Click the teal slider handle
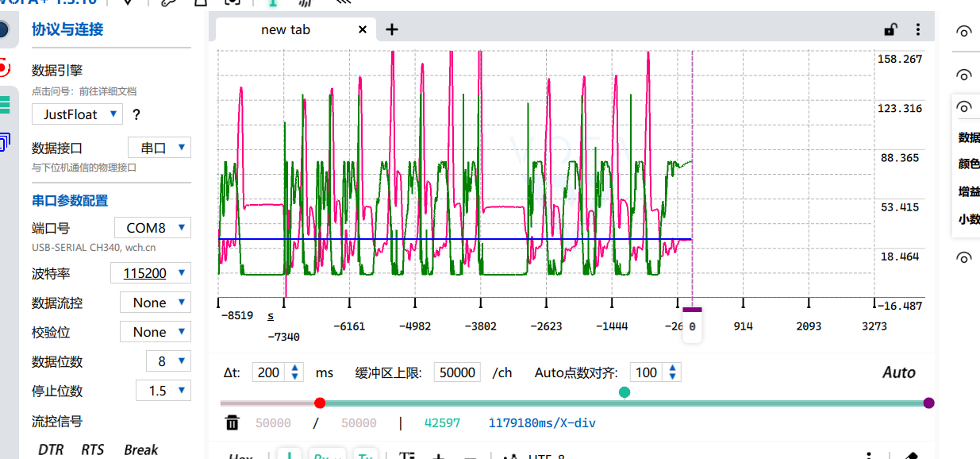Screen dimensions: 980x459 [x=625, y=391]
